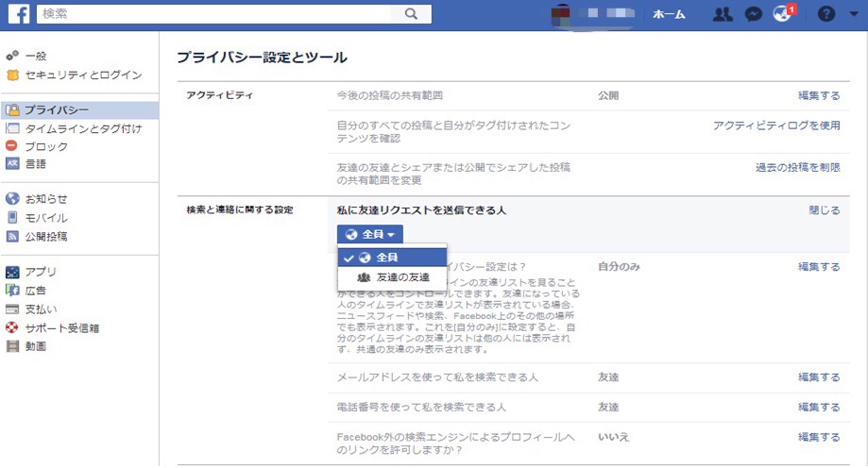Click the お知らせ globe icon
Viewport: 868px width, 468px height.
[x=12, y=198]
